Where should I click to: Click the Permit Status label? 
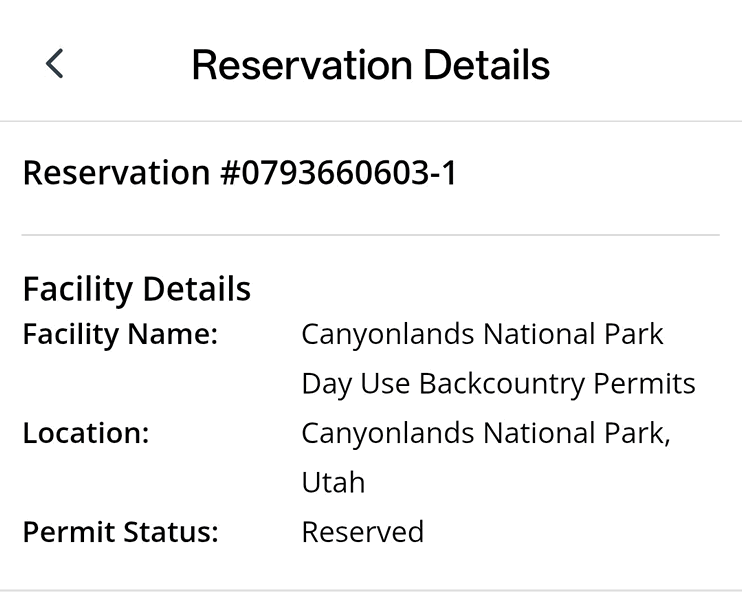click(120, 531)
